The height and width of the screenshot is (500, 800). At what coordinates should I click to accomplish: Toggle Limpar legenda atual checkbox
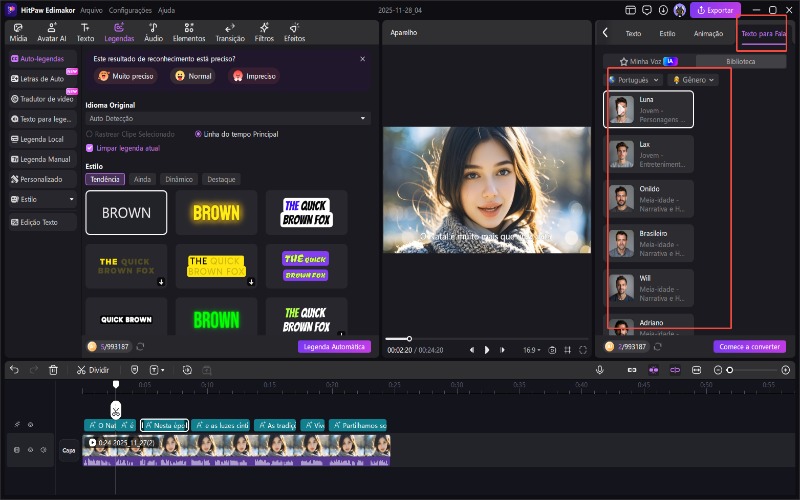[x=90, y=147]
